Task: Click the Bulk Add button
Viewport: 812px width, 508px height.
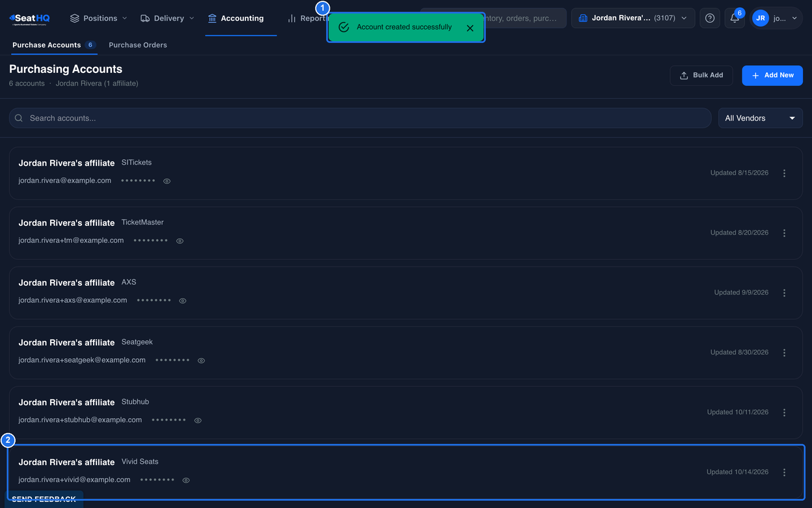Action: tap(701, 76)
